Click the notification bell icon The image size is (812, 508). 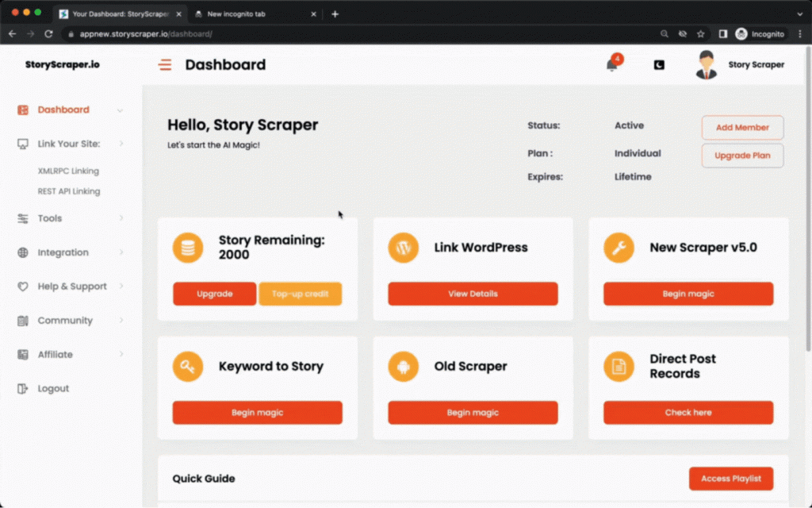click(611, 65)
